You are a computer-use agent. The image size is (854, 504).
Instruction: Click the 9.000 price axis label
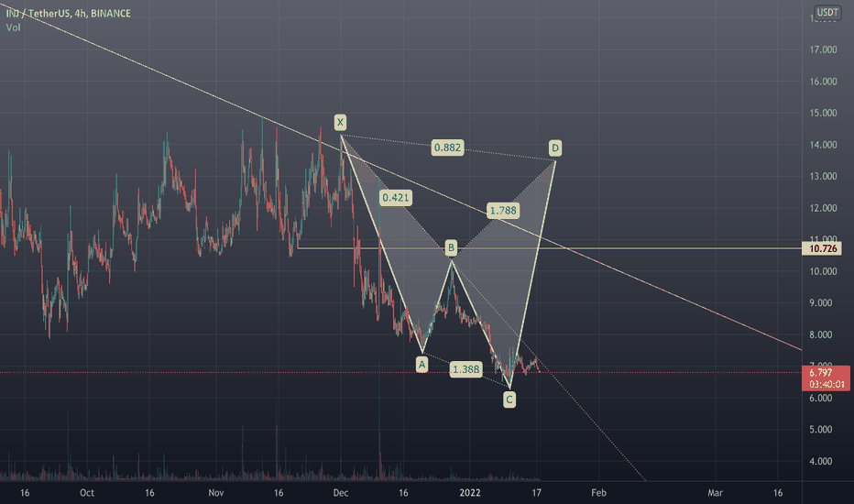[821, 303]
